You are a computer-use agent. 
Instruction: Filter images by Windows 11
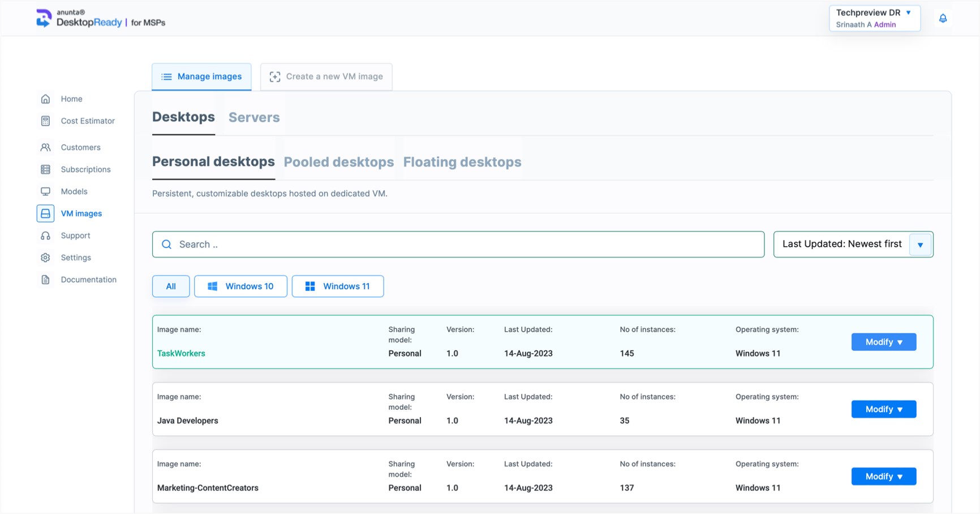338,286
